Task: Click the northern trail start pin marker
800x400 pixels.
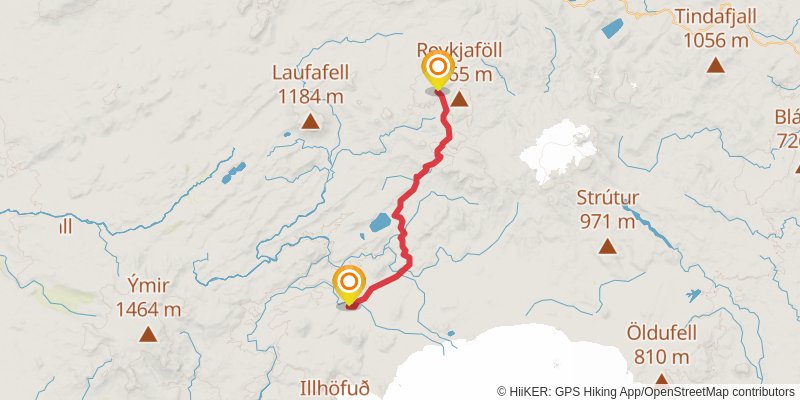Action: [438, 70]
